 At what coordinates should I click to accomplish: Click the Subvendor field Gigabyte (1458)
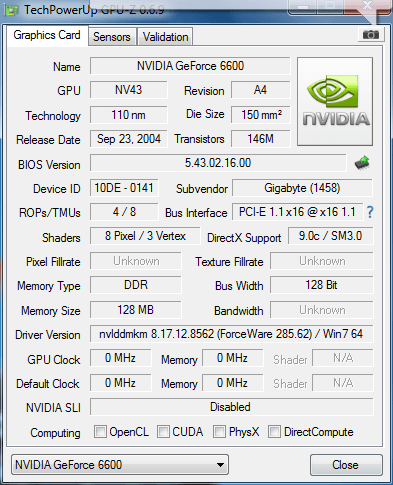pyautogui.click(x=302, y=188)
